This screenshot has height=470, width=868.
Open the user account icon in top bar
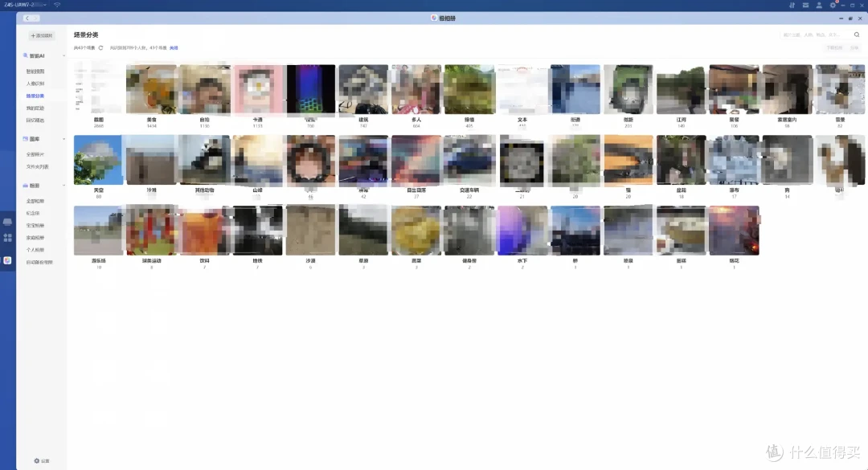819,5
